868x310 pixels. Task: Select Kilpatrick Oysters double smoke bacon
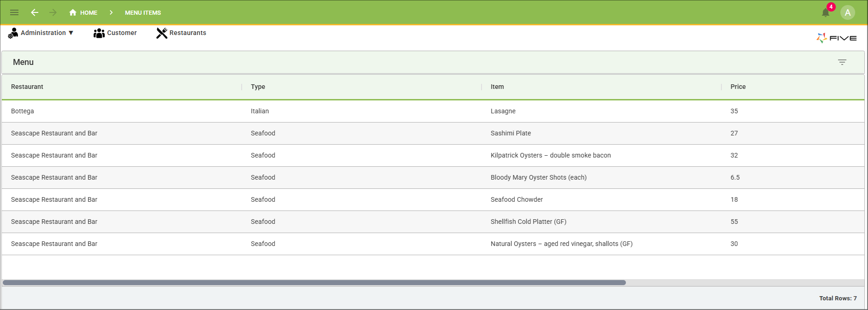pos(551,155)
